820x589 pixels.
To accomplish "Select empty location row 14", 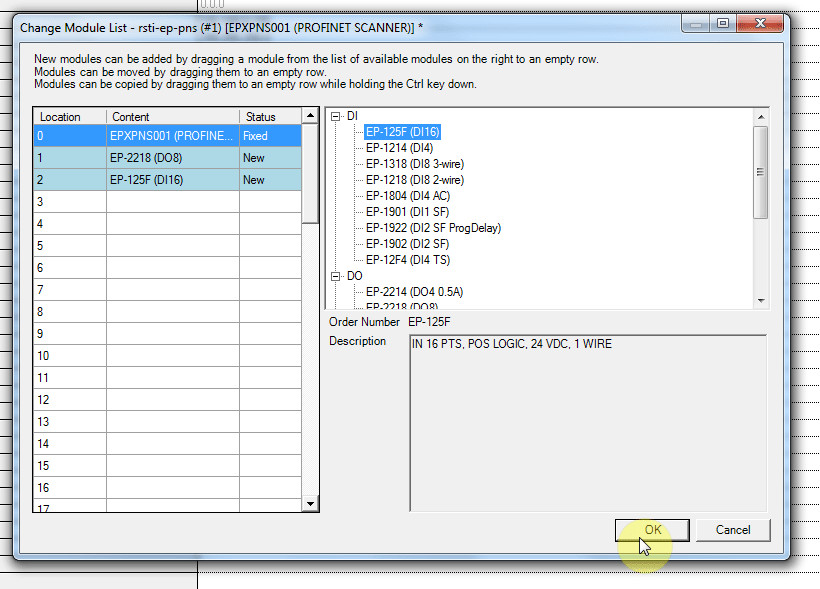I will 167,444.
